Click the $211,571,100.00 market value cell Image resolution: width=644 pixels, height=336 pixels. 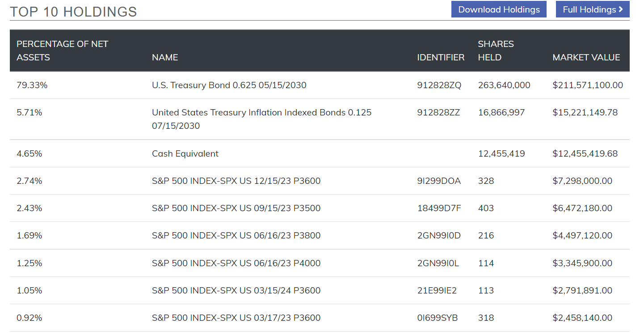coord(587,85)
